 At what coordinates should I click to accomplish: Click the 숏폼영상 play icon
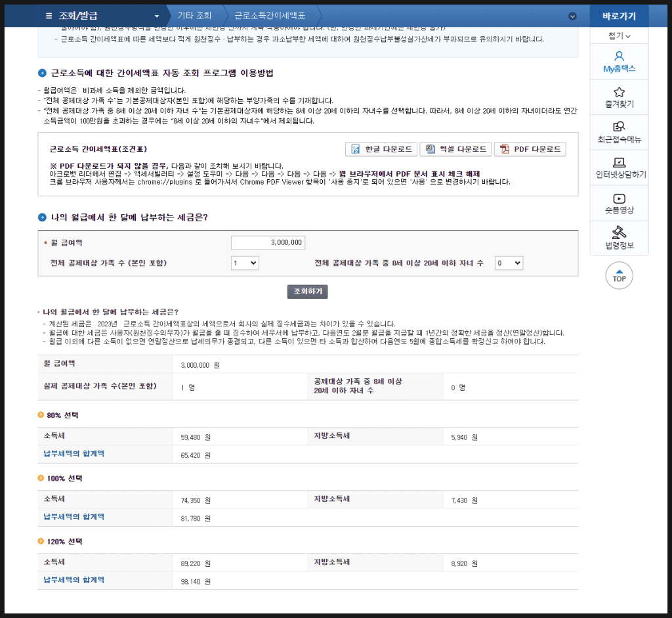[x=619, y=198]
